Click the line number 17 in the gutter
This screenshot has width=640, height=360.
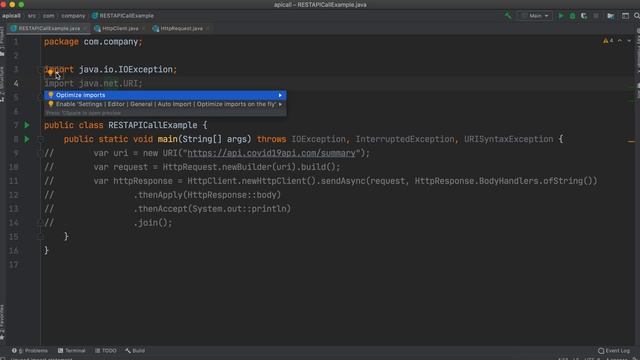(x=13, y=264)
